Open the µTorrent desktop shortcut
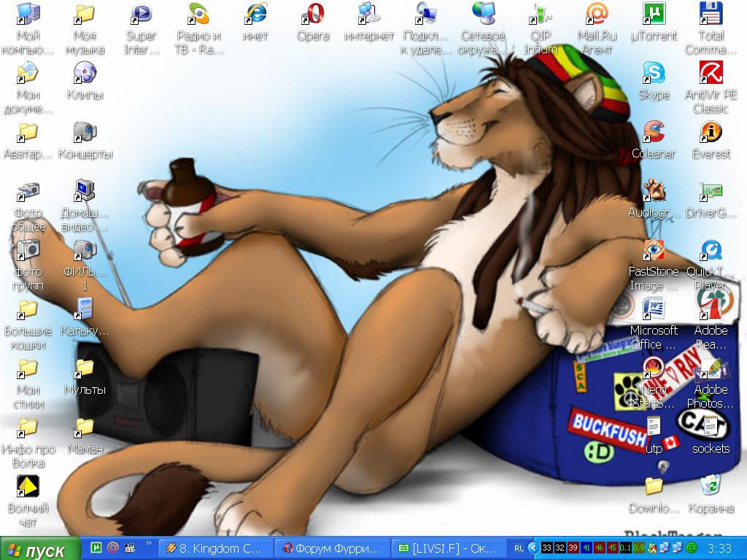Viewport: 747px width, 560px height. click(x=654, y=15)
